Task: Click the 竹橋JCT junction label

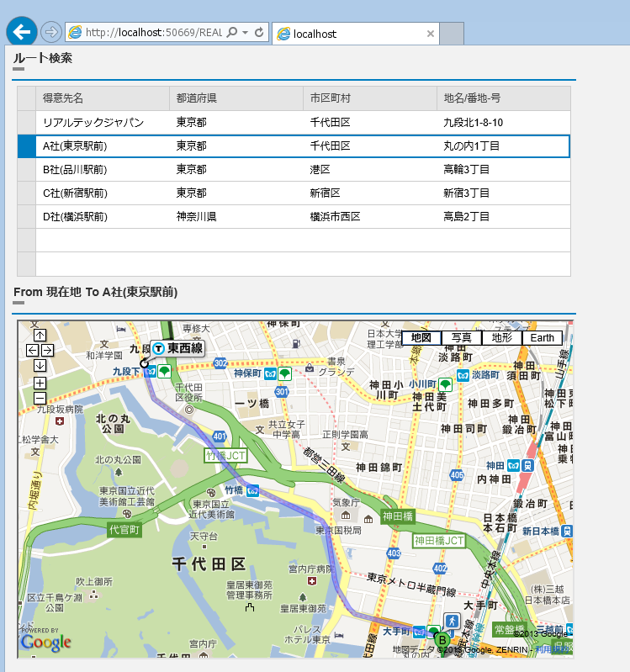Action: click(225, 456)
